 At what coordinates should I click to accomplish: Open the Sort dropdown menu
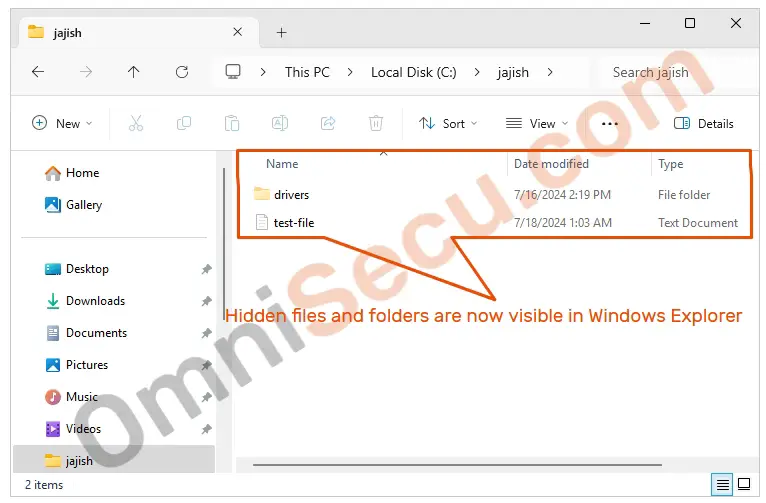click(447, 124)
